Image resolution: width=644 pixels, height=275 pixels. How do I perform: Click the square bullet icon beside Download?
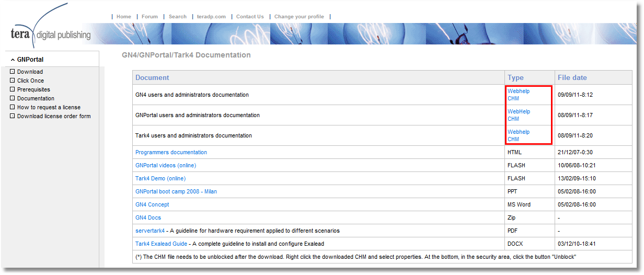click(13, 71)
